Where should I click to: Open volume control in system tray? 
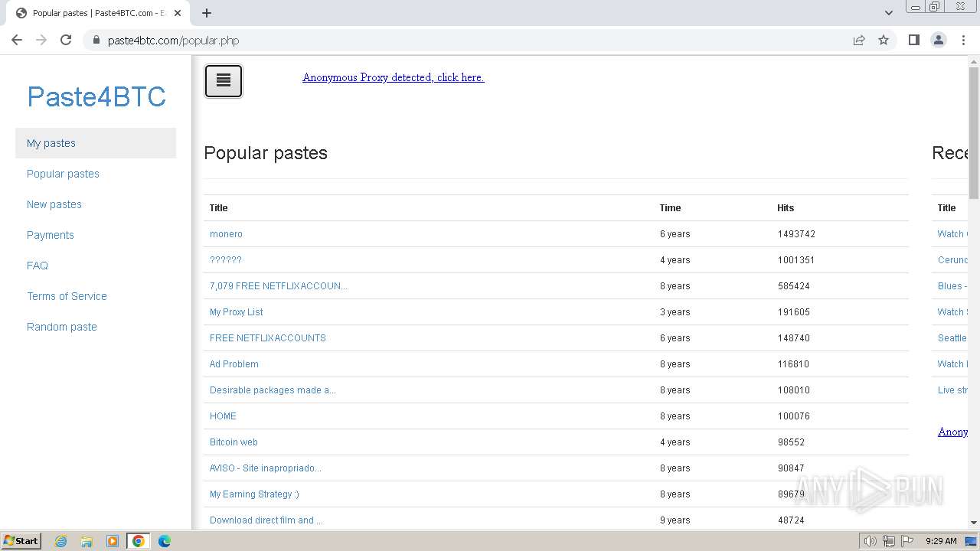point(870,541)
